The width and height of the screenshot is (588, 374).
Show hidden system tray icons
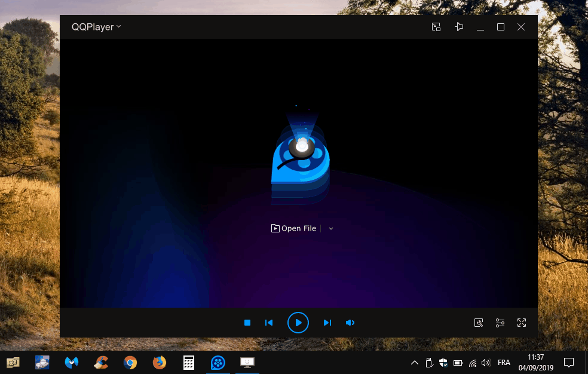pyautogui.click(x=414, y=363)
